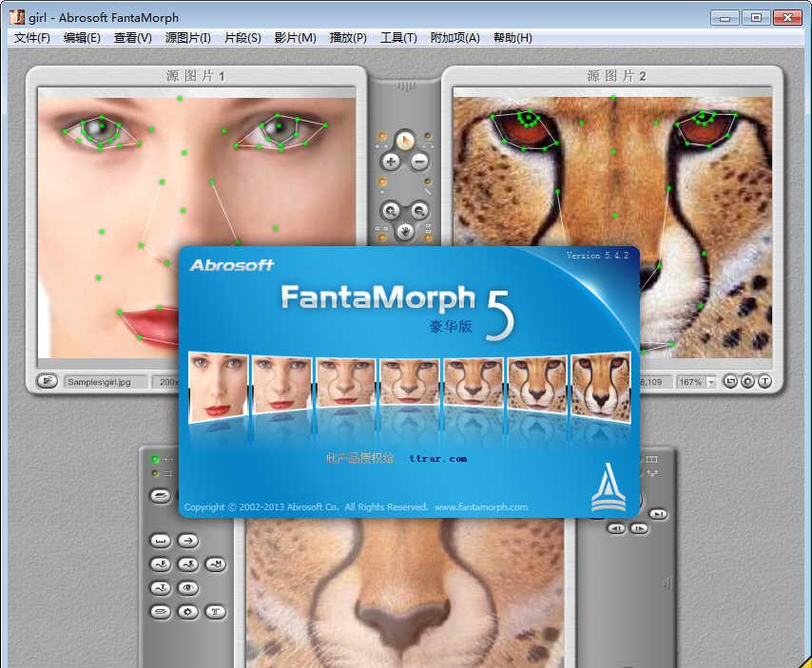Open the 查看(V) menu
This screenshot has height=668, width=812.
click(x=132, y=38)
